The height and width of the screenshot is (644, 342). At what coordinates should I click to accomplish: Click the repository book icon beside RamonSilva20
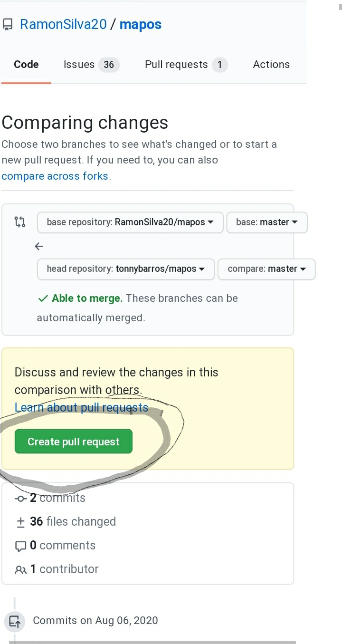7,24
